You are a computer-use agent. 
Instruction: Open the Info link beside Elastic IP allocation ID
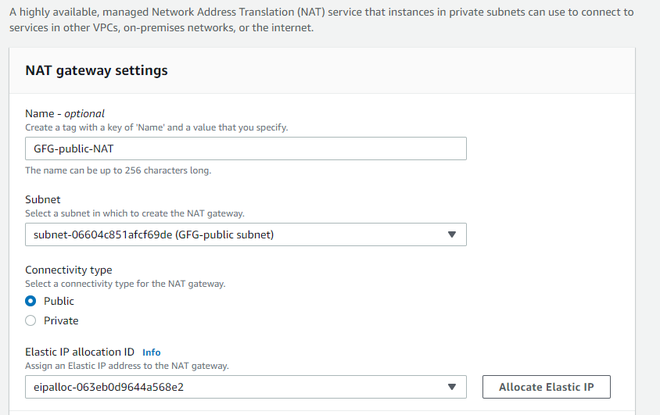tap(151, 352)
